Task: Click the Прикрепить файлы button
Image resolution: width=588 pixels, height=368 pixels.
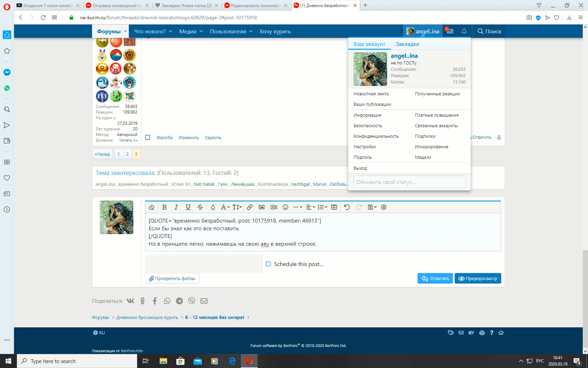Action: pyautogui.click(x=172, y=278)
